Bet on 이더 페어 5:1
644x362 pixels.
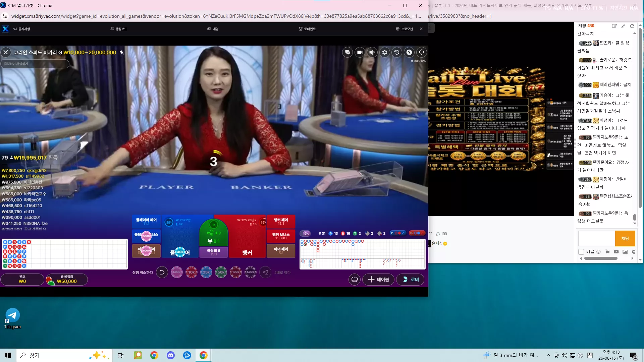tap(281, 251)
